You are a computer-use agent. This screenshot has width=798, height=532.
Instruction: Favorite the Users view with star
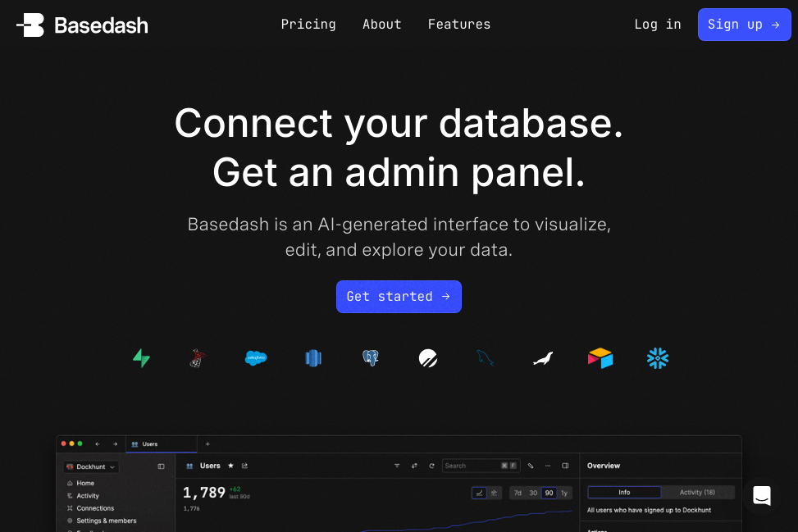point(230,466)
